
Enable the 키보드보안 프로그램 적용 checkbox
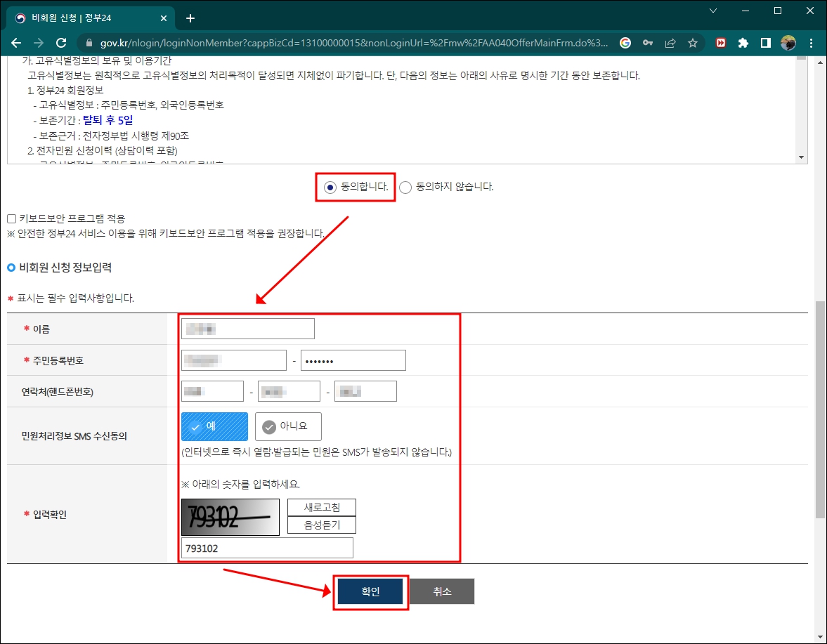(x=11, y=218)
